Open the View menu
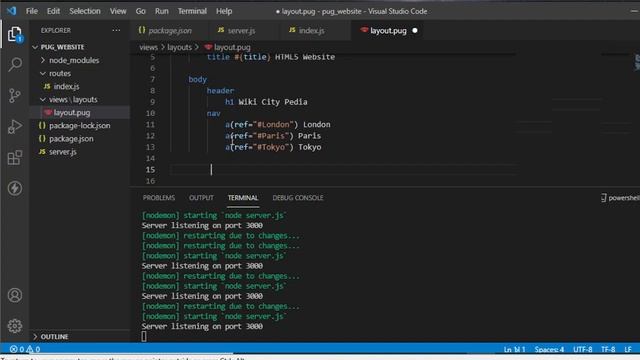Screen dimensions: 640x360 click(118, 11)
